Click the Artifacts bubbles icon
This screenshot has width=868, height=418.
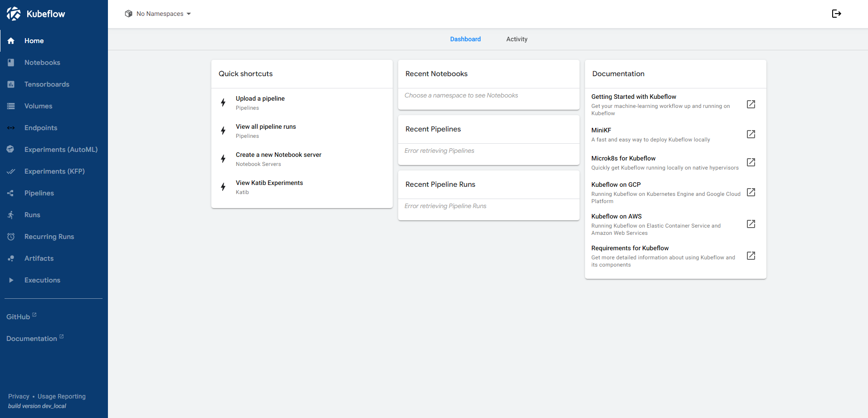point(11,258)
